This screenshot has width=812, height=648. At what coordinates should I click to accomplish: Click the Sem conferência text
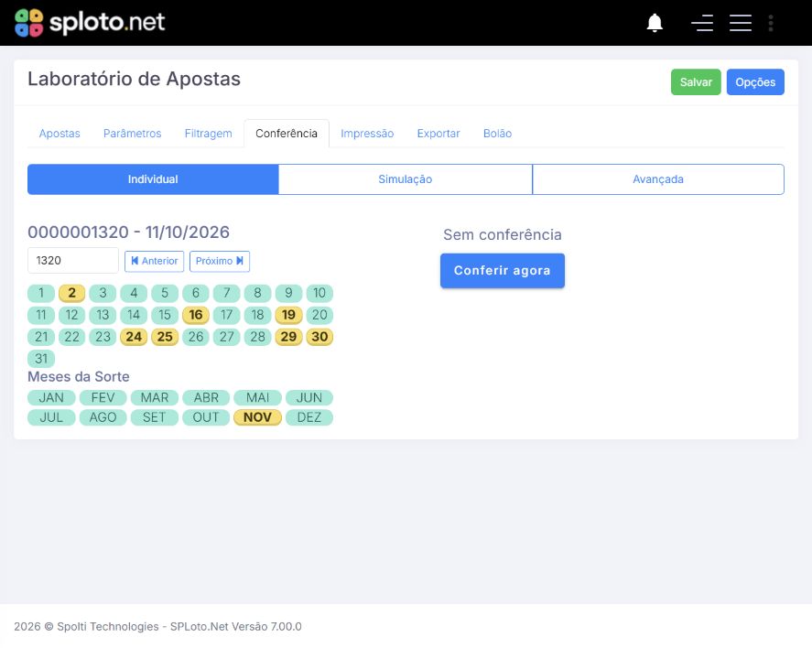point(503,235)
